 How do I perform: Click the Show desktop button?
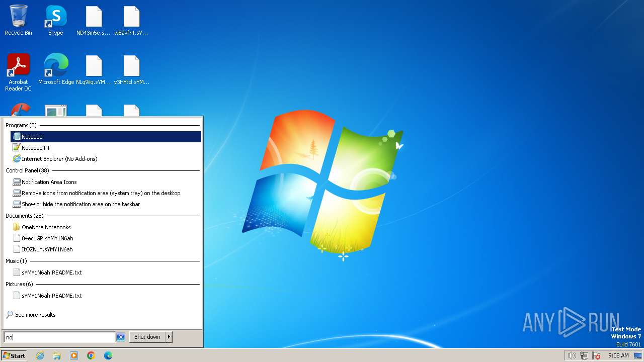[x=638, y=355]
